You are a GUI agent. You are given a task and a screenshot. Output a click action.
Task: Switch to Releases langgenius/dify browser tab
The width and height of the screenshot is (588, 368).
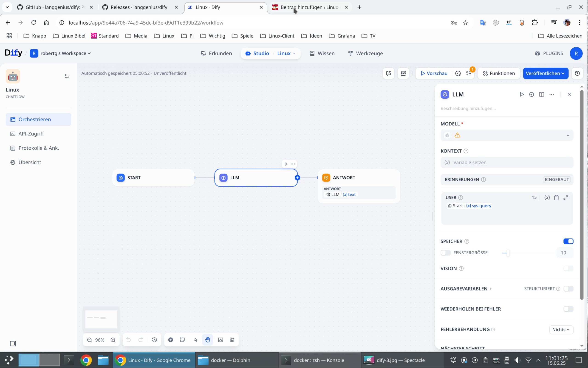pyautogui.click(x=139, y=7)
